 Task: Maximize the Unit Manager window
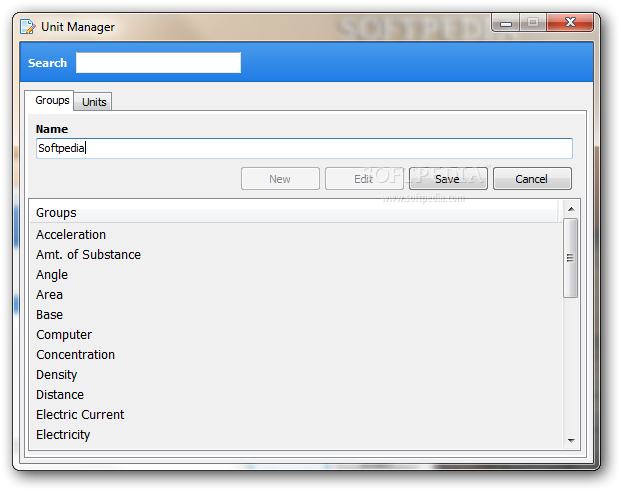click(x=533, y=22)
